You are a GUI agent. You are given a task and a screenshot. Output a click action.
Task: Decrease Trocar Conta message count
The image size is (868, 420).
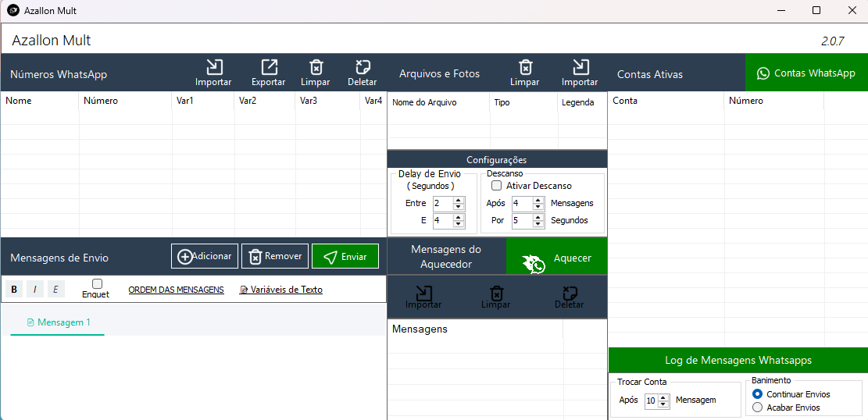tap(664, 404)
